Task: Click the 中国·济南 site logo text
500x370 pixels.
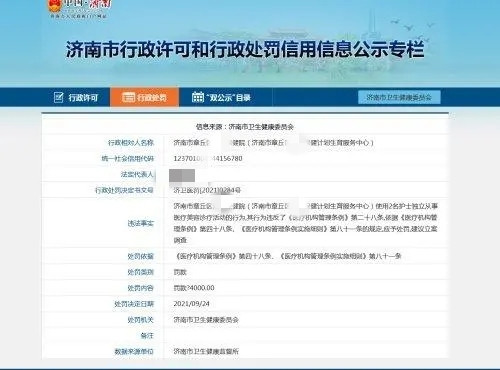Action: (88, 4)
